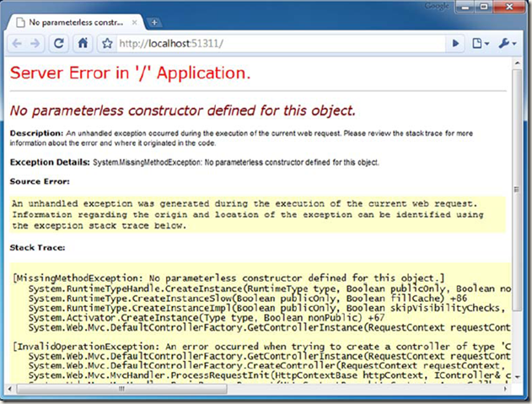Select the 'No parameterless constr...' tab

(x=75, y=23)
